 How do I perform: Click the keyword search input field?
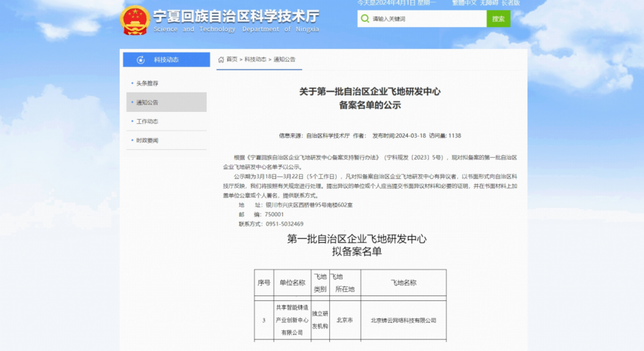[422, 19]
